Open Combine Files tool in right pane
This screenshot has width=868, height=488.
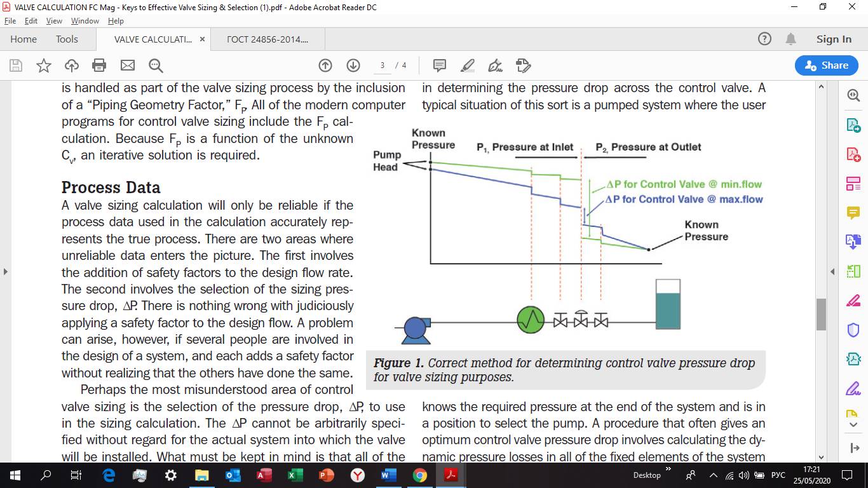(853, 242)
